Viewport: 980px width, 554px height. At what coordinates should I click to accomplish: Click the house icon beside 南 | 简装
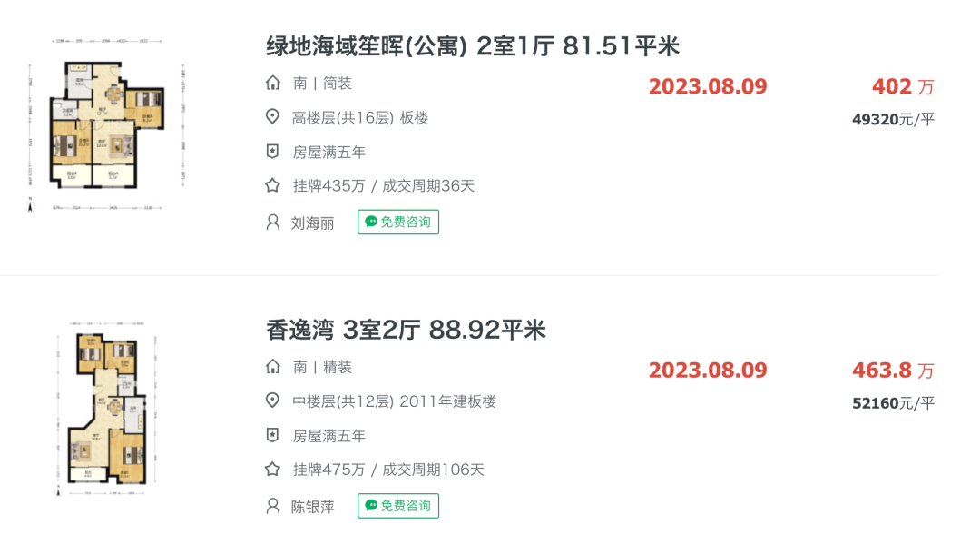coord(272,83)
